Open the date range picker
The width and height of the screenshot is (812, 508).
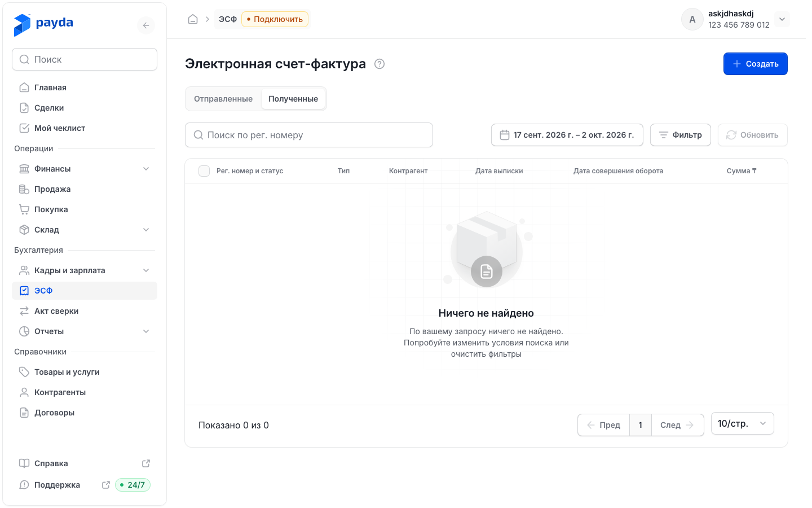tap(567, 135)
